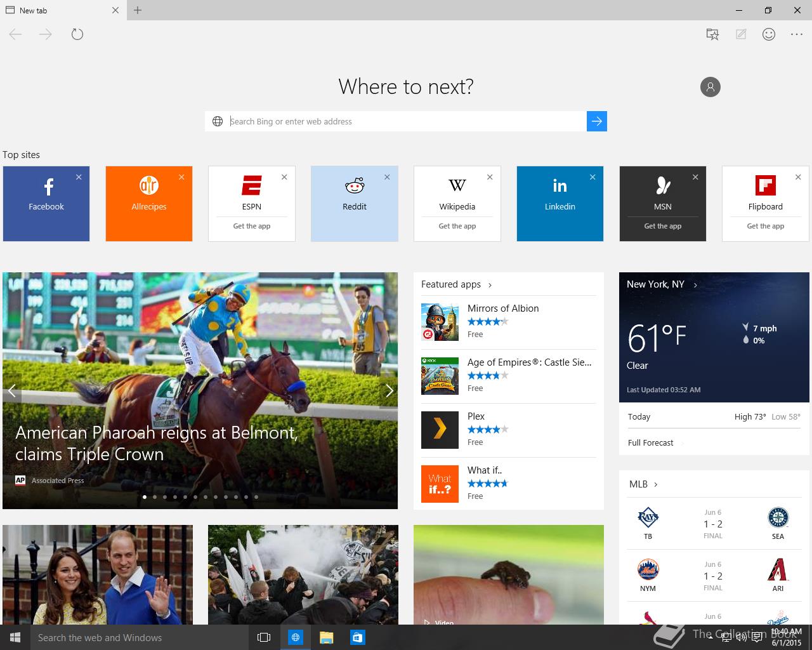Open the Plex app icon
The image size is (812, 650).
point(440,430)
